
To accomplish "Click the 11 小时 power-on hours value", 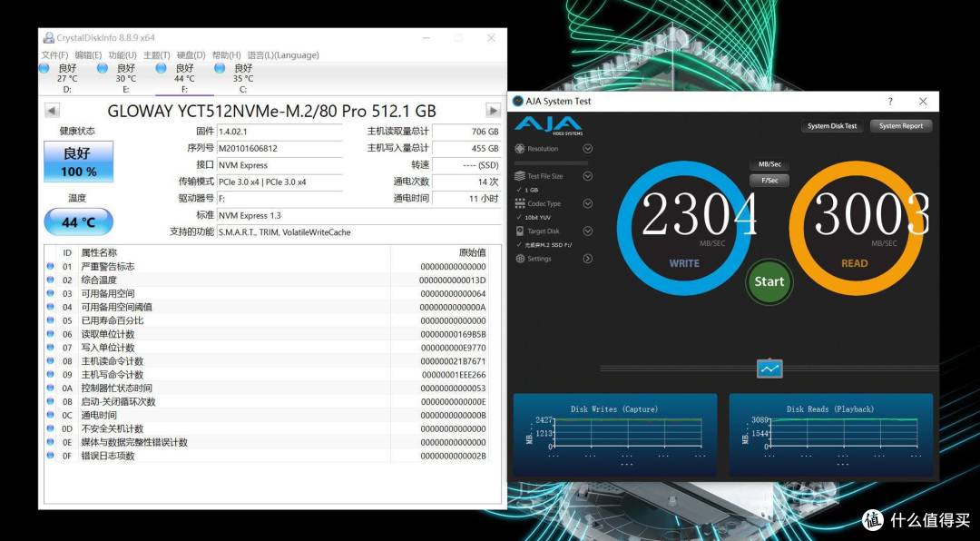I will 466,198.
